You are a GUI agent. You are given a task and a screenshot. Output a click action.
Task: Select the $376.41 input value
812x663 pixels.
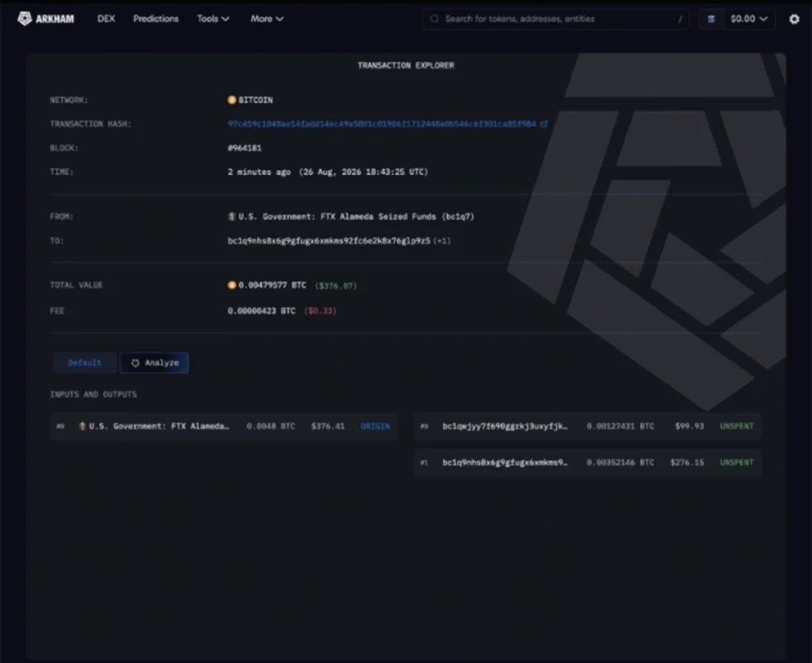tap(327, 427)
